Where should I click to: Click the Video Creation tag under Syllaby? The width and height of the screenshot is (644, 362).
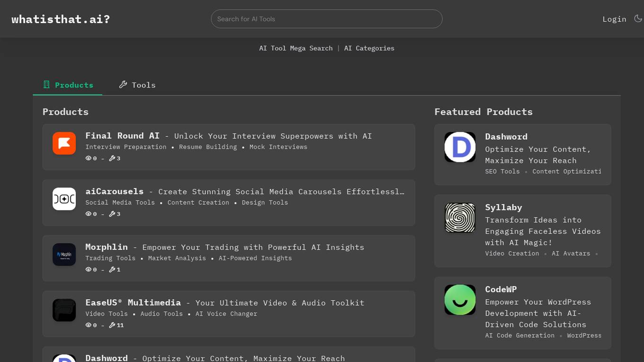pyautogui.click(x=512, y=253)
